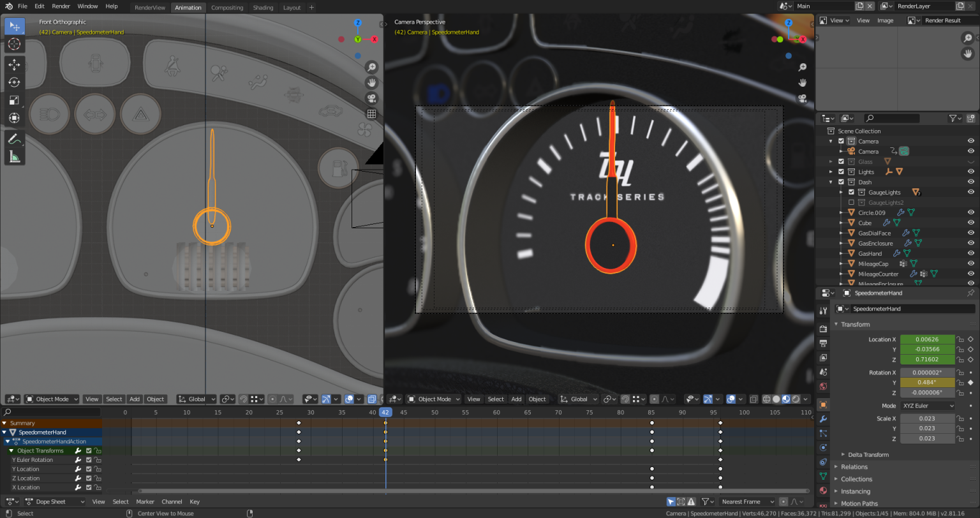Select the Move tool in the toolbar
This screenshot has width=980, height=518.
14,63
